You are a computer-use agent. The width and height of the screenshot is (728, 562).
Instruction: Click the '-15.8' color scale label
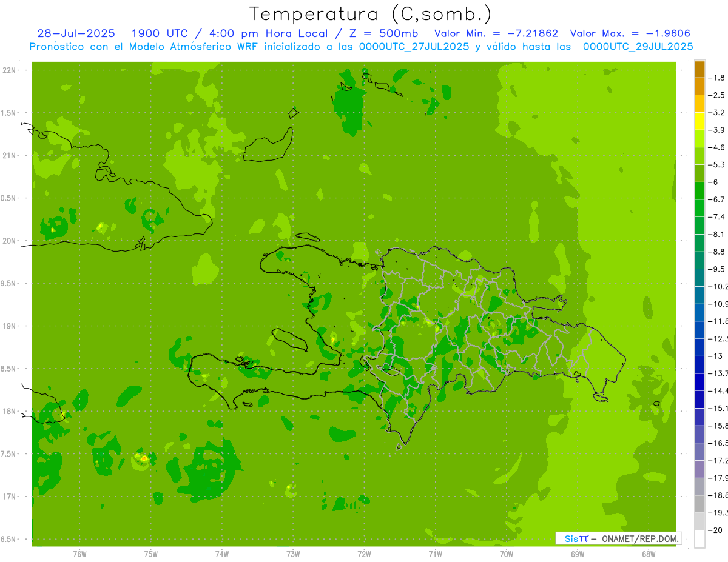pyautogui.click(x=718, y=426)
